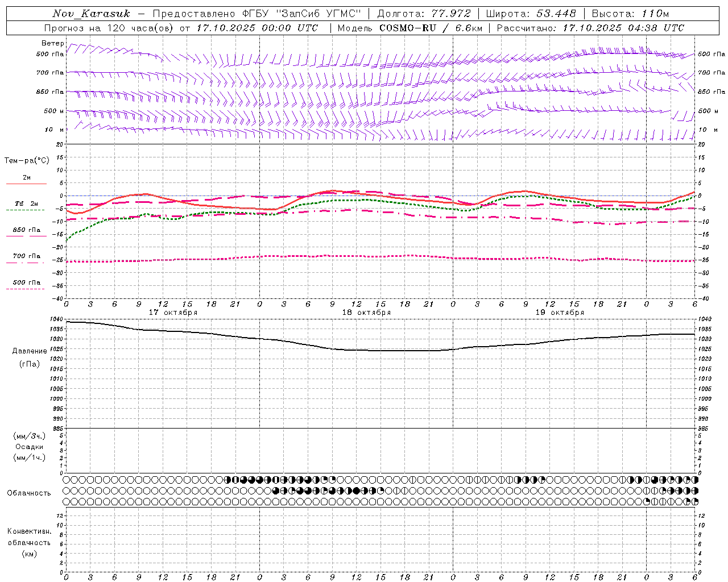Image resolution: width=728 pixels, height=582 pixels.
Task: Click the 'Осадки' precipitation label
Action: click(30, 447)
